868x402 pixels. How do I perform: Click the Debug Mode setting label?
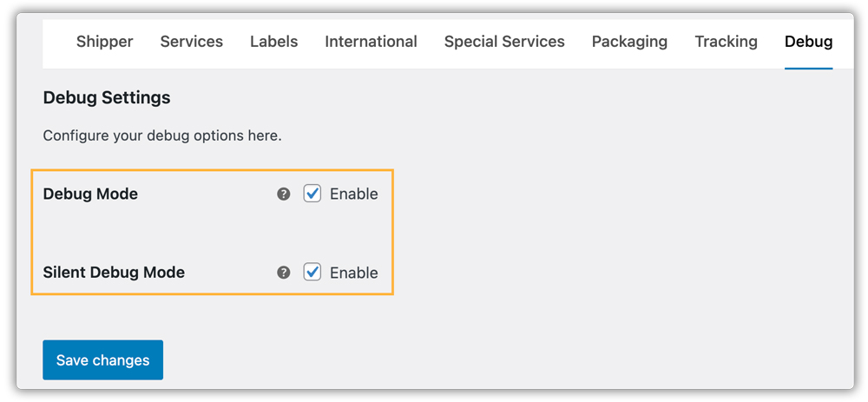pos(90,194)
